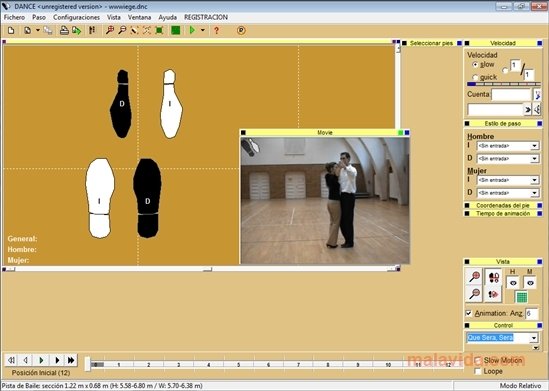Click the footprint with arrow icon in Vista
Screen dimensions: 549x391
point(493,294)
